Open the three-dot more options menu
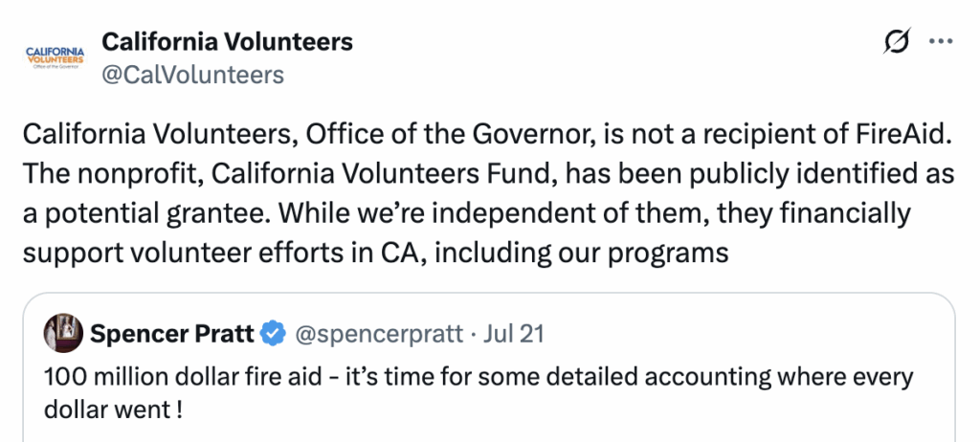The height and width of the screenshot is (442, 980). click(x=942, y=43)
